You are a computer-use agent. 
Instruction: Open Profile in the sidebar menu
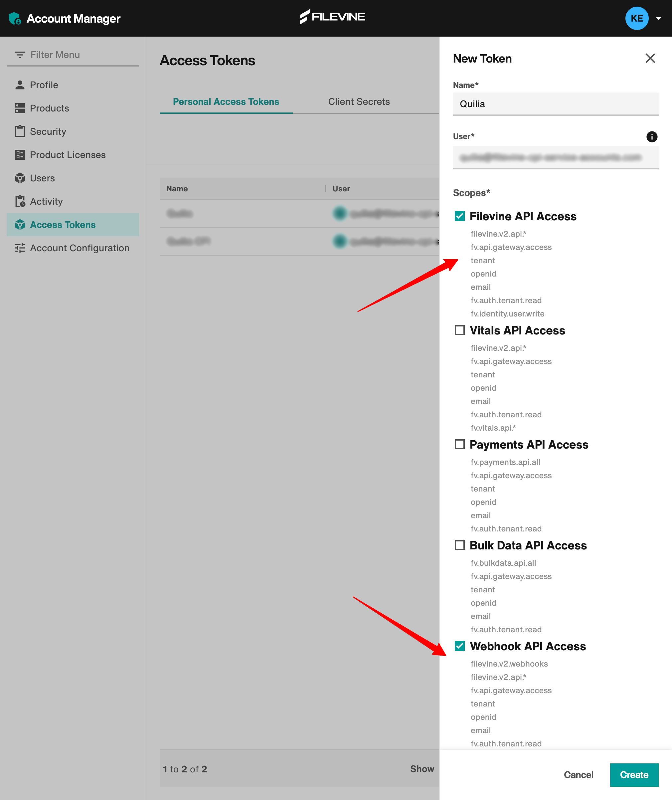73,85
